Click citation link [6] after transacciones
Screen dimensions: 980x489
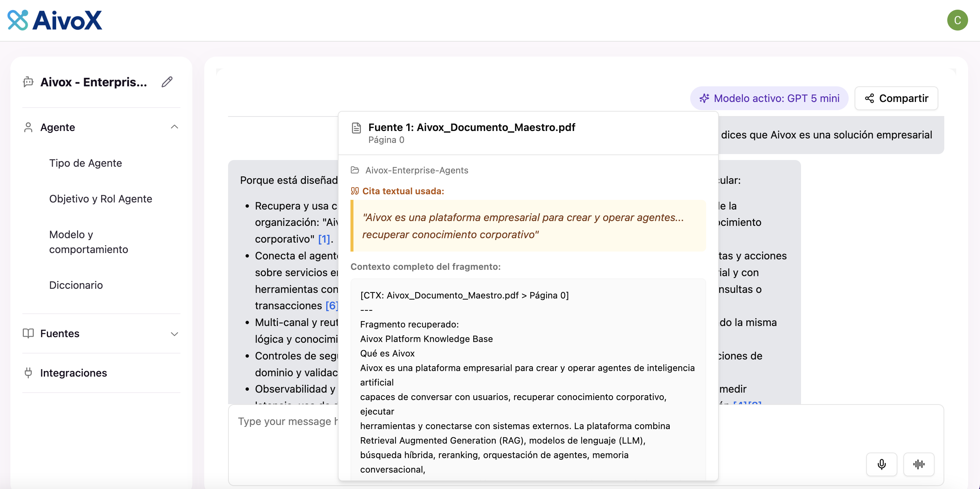[332, 306]
